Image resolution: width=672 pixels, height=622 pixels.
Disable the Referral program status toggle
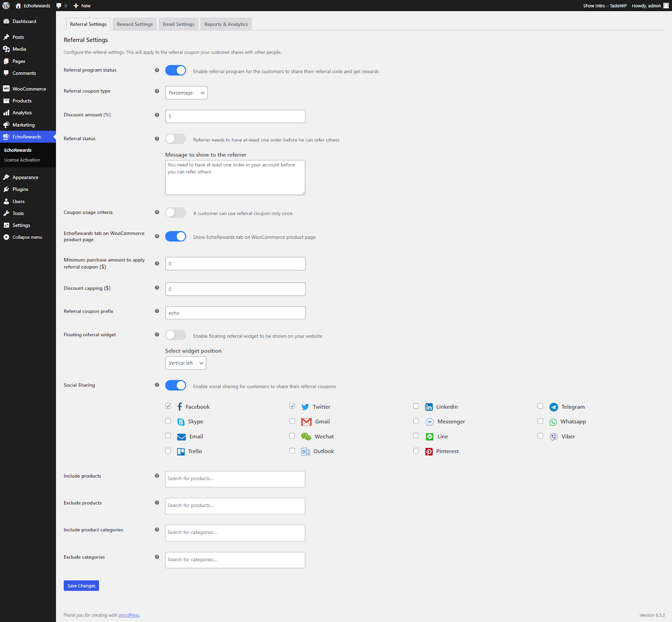tap(176, 71)
